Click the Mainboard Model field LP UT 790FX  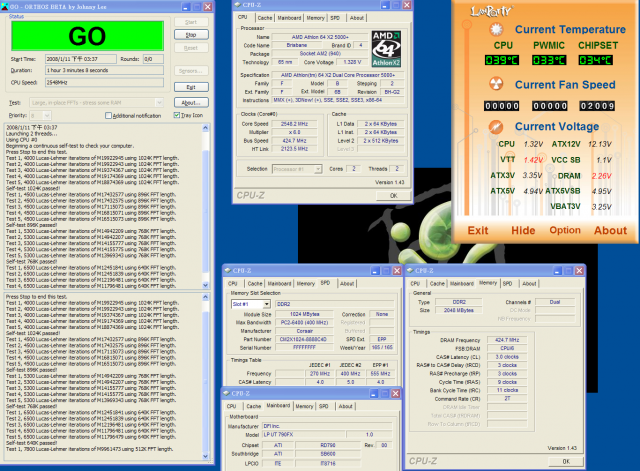[303, 435]
